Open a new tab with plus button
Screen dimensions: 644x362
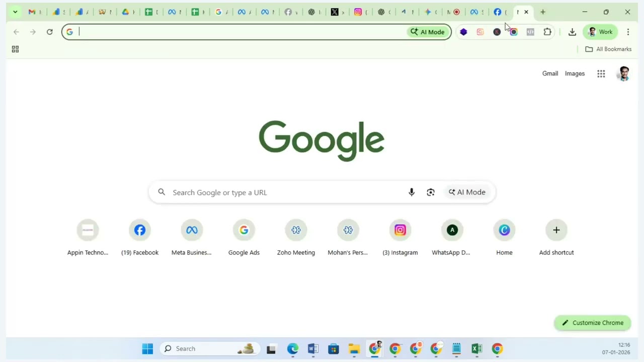[543, 12]
